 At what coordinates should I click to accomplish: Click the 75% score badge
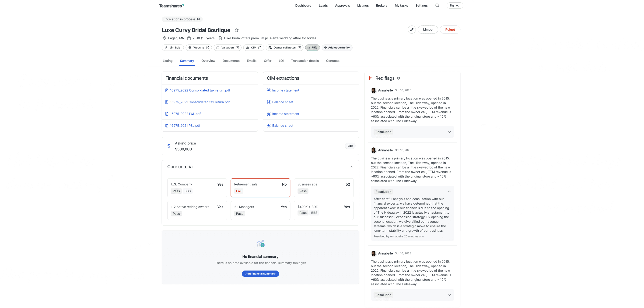(x=312, y=48)
